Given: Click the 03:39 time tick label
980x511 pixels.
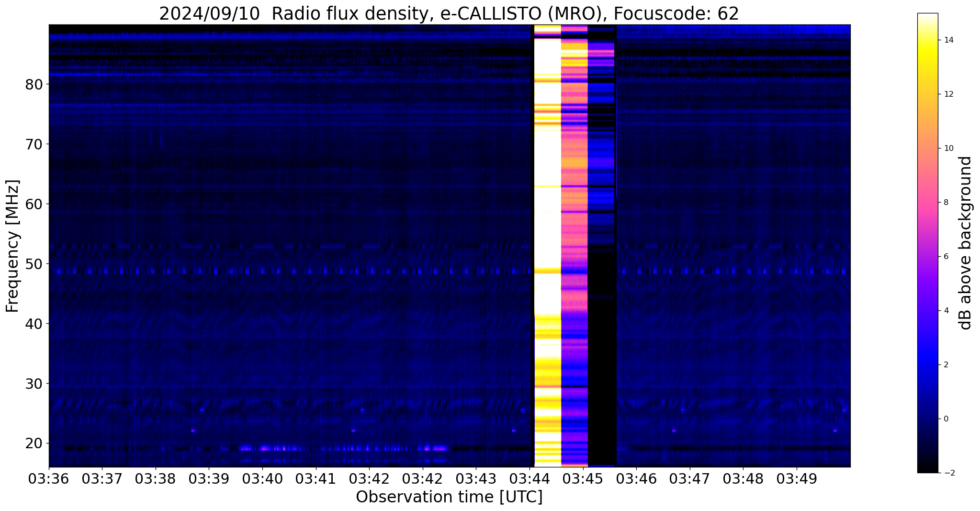Looking at the screenshot, I should pos(209,478).
